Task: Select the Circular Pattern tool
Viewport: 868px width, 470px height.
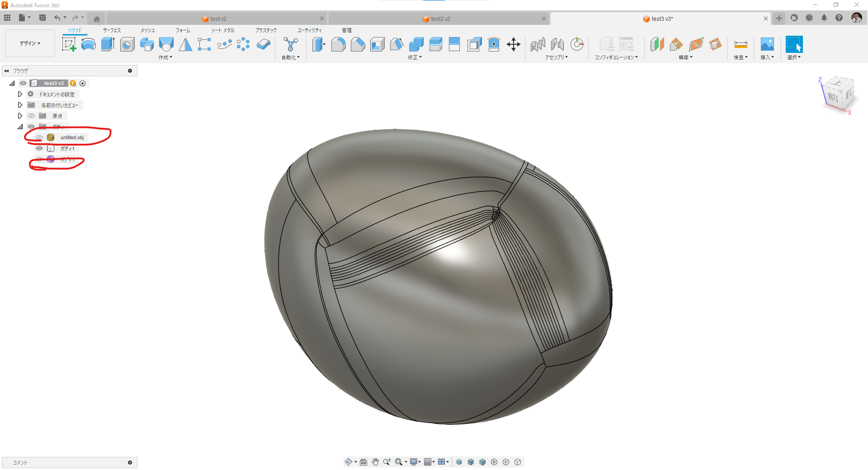Action: [x=243, y=44]
